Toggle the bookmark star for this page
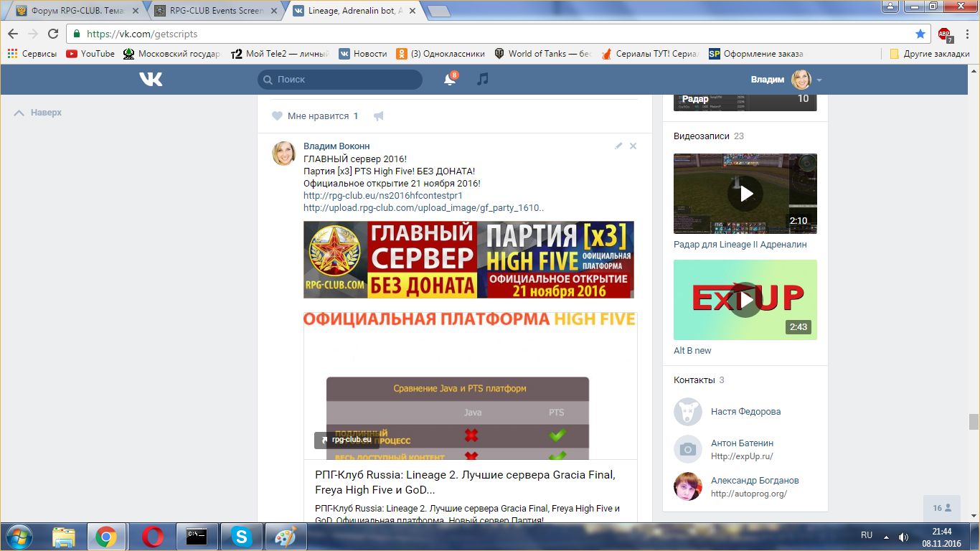980x551 pixels. pos(920,34)
